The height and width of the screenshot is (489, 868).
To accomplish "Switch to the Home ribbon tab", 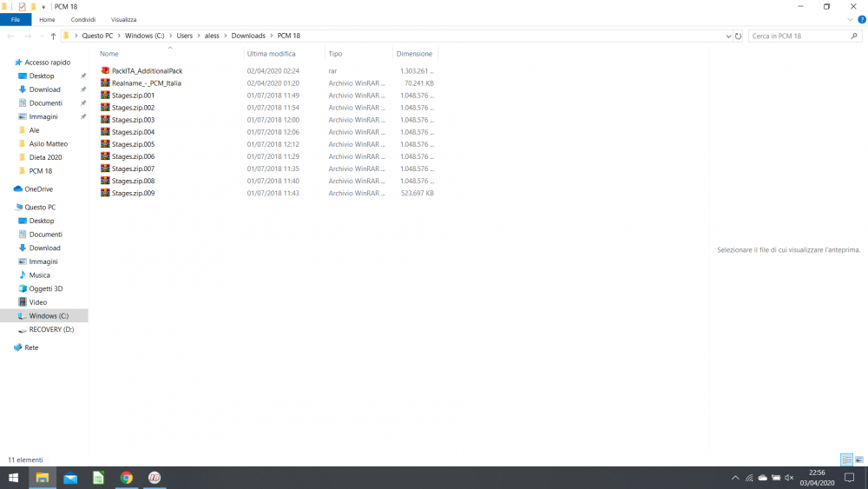I will pyautogui.click(x=47, y=19).
